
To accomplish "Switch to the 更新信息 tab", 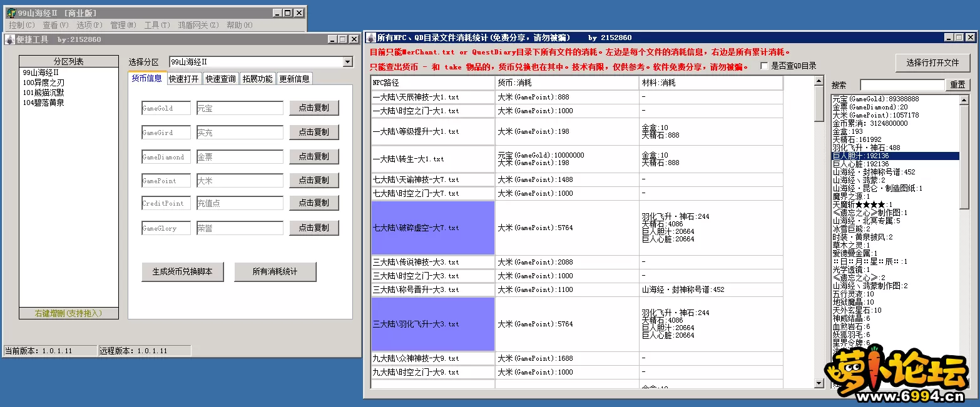I will (294, 79).
